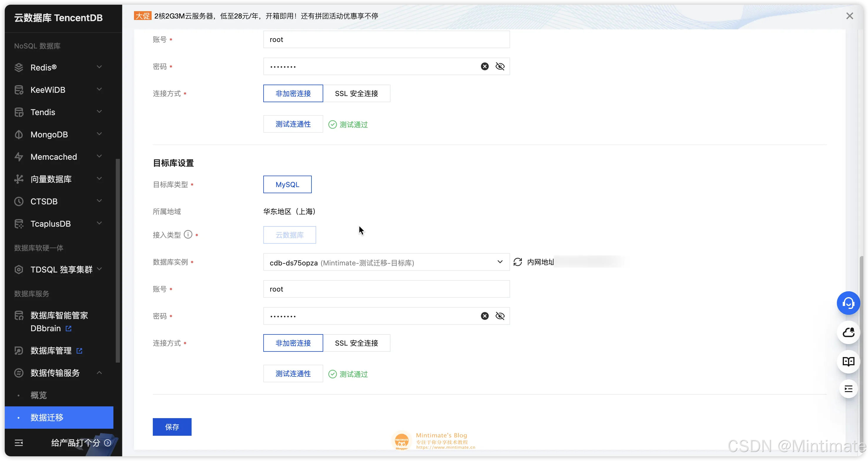
Task: Expand the KeeWiDB menu chevron
Action: pyautogui.click(x=99, y=89)
